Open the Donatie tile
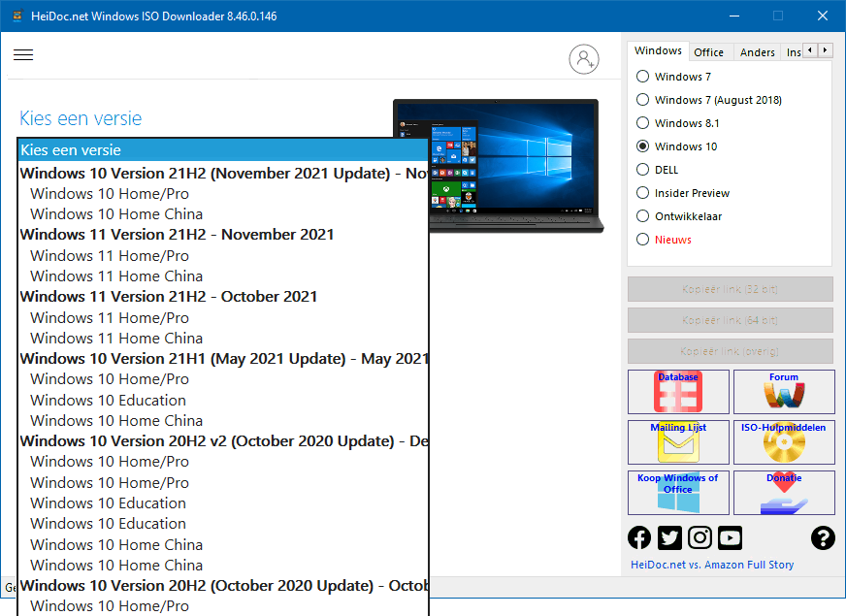This screenshot has width=846, height=616. point(784,493)
